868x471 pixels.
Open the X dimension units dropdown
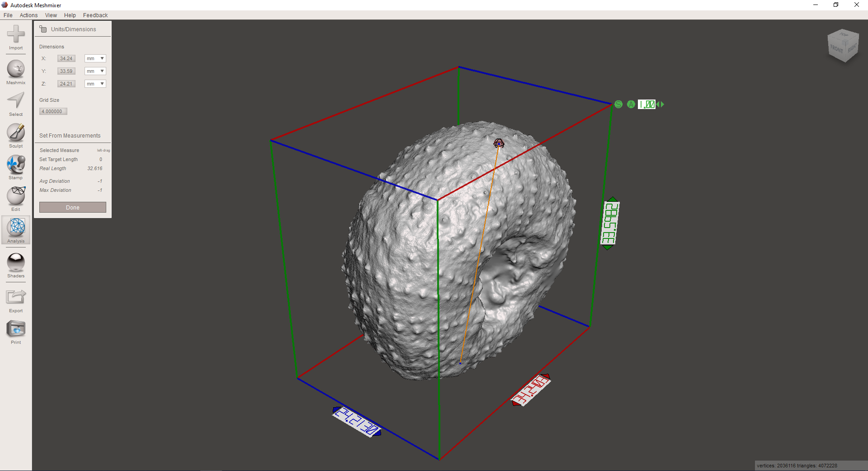[x=95, y=58]
